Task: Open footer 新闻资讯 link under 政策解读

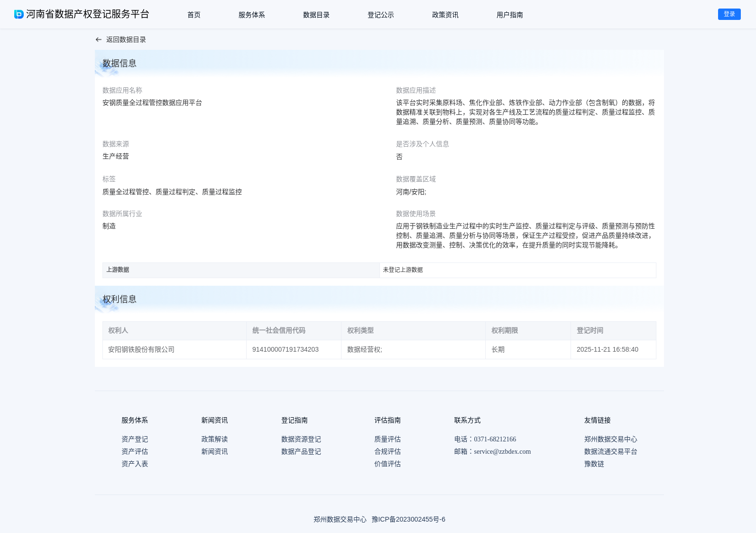Action: pos(214,452)
